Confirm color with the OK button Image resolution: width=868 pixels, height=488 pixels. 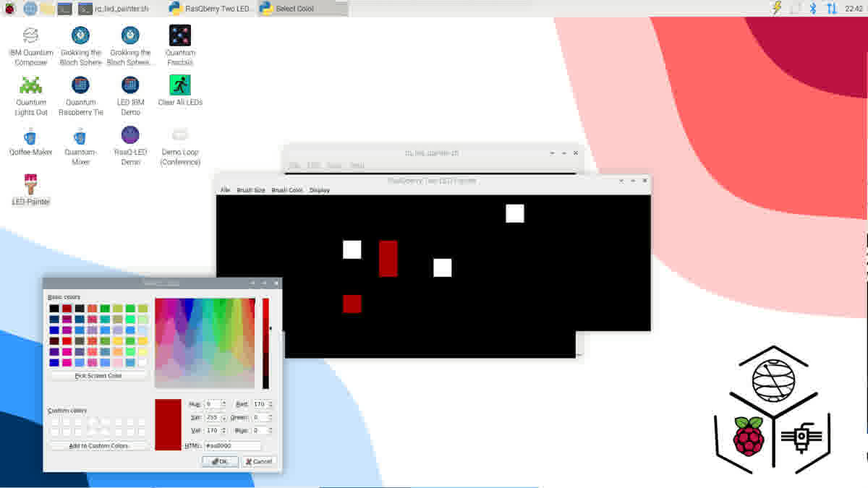[x=220, y=461]
